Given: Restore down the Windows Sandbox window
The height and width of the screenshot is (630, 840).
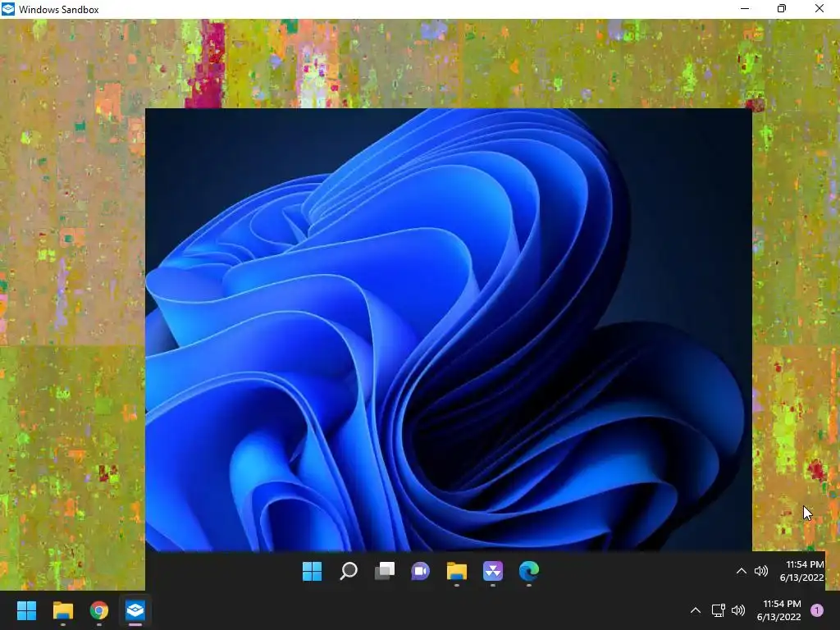Looking at the screenshot, I should pyautogui.click(x=782, y=8).
